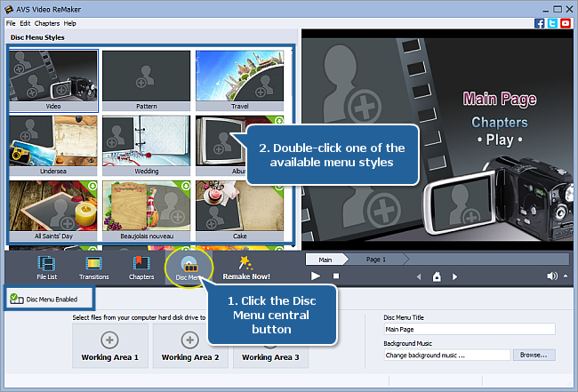Select the Video disc menu style

53,80
